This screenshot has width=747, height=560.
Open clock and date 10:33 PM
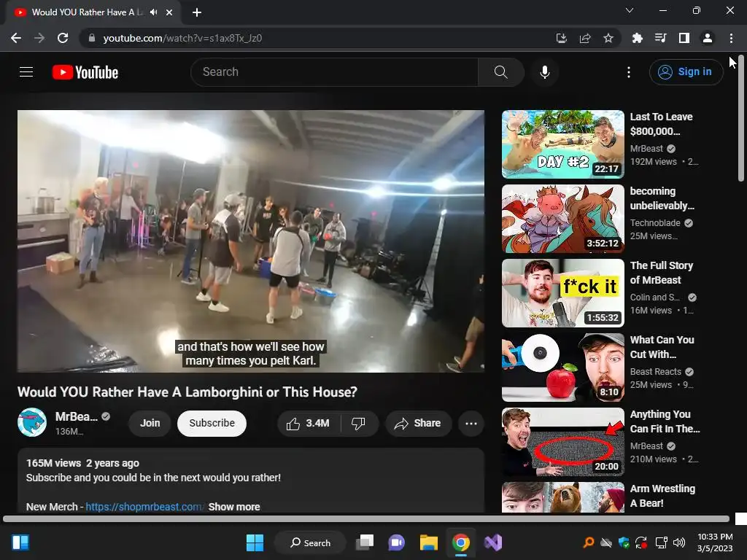715,542
